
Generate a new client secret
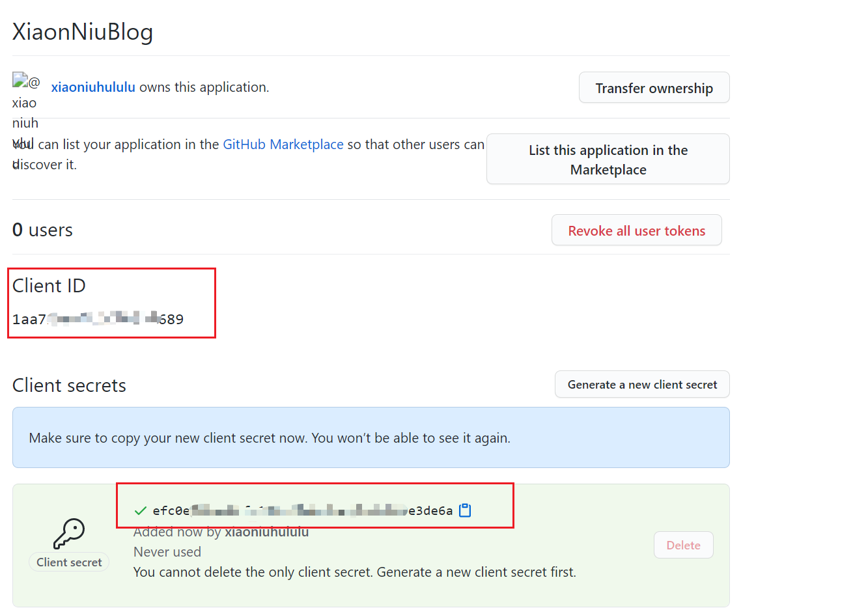642,385
